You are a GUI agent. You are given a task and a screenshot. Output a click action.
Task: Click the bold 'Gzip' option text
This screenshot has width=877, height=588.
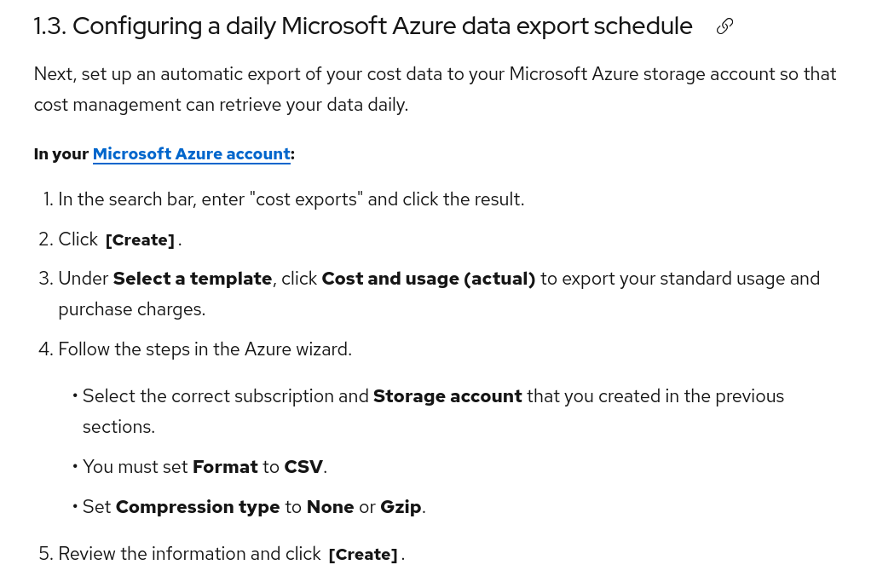pos(401,507)
